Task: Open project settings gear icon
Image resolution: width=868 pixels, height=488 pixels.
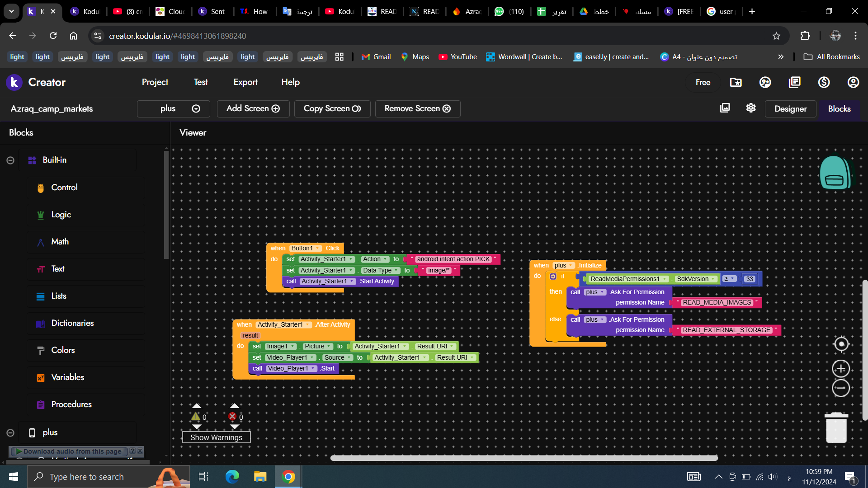Action: pyautogui.click(x=751, y=108)
